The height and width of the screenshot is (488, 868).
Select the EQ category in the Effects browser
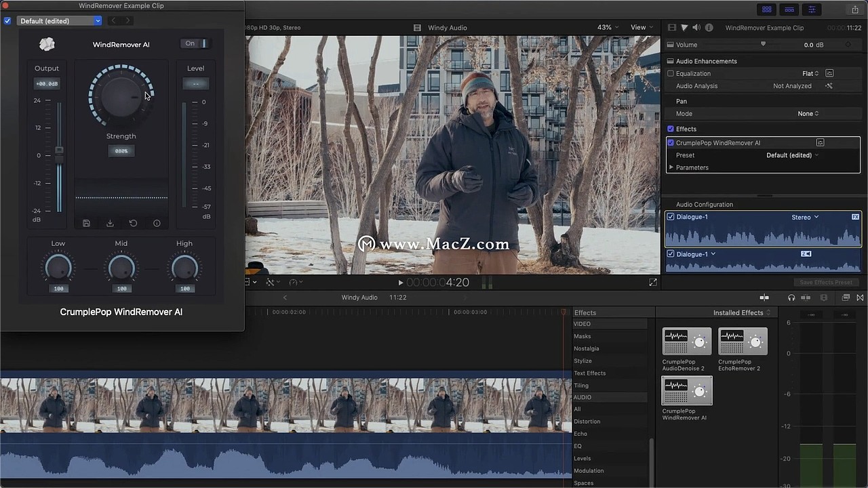(577, 445)
